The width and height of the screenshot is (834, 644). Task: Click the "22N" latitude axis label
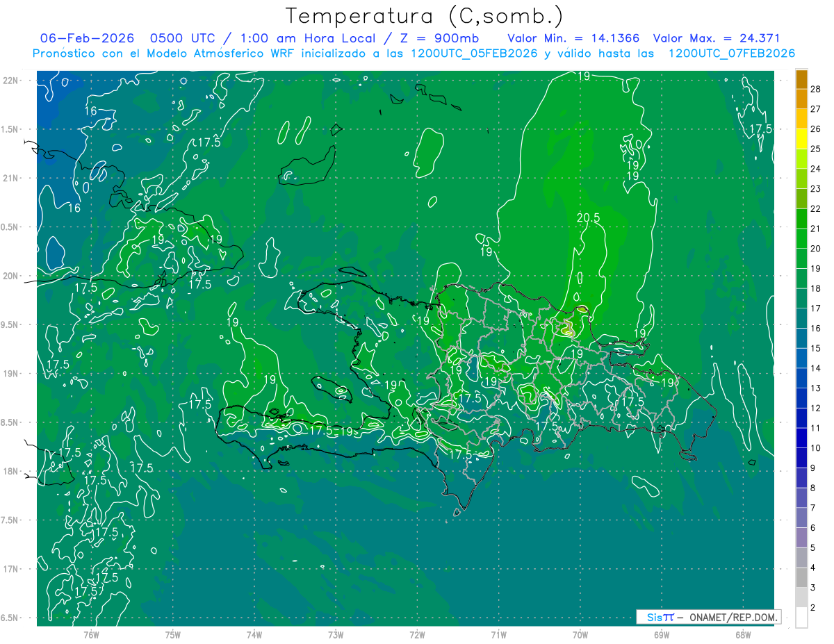[12, 81]
